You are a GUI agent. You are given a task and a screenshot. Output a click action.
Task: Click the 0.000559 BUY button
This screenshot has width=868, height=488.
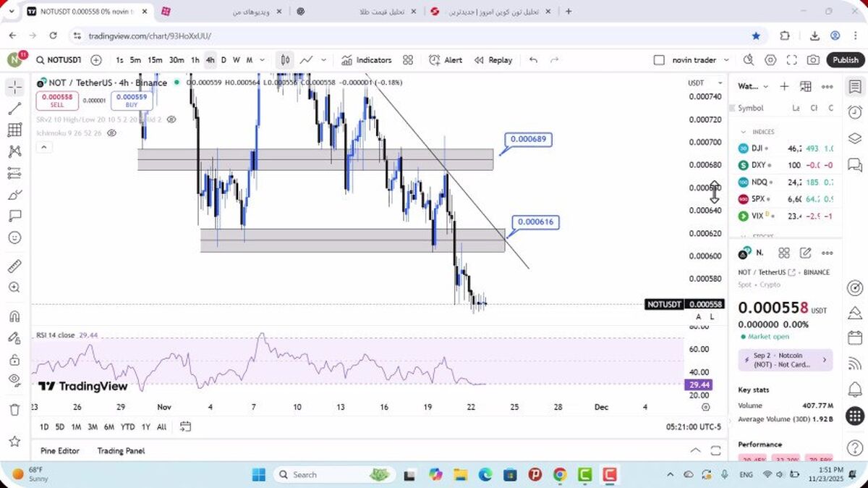(x=132, y=101)
